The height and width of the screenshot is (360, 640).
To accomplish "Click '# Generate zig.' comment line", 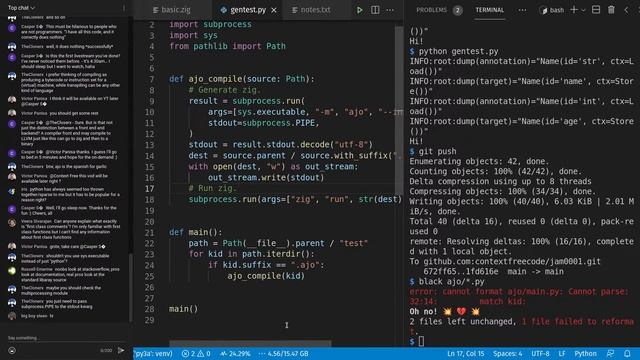I will click(x=224, y=90).
